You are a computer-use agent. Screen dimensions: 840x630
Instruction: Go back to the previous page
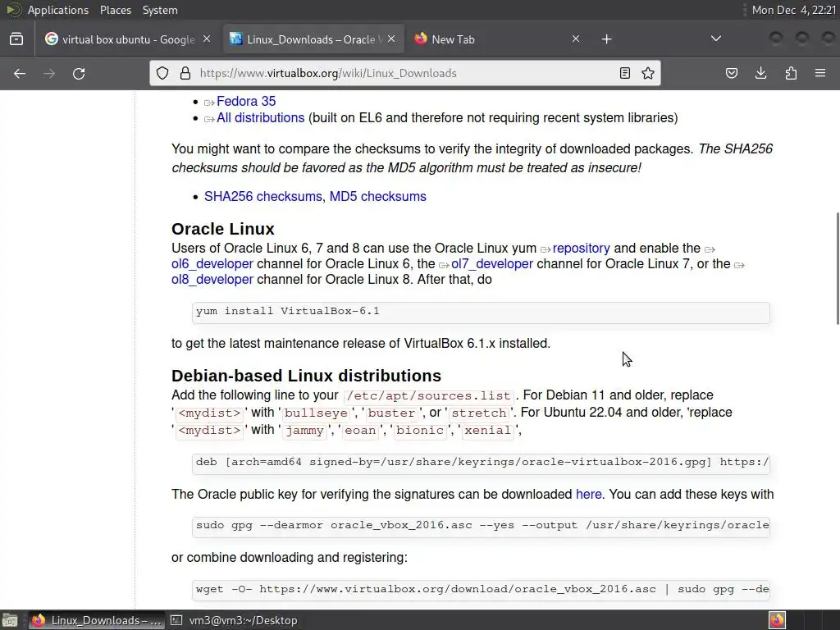(20, 73)
